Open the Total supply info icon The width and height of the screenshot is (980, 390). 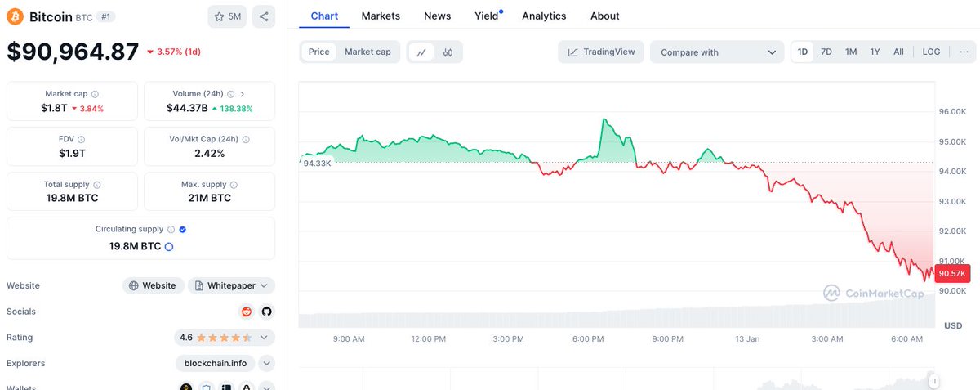(97, 185)
